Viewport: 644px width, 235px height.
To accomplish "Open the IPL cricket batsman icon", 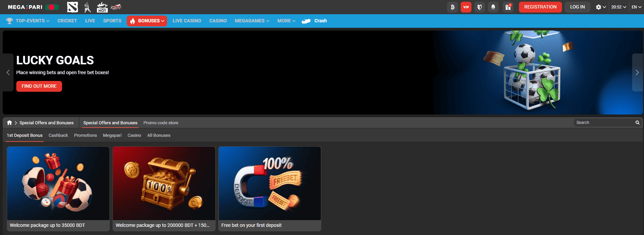I will tap(87, 7).
